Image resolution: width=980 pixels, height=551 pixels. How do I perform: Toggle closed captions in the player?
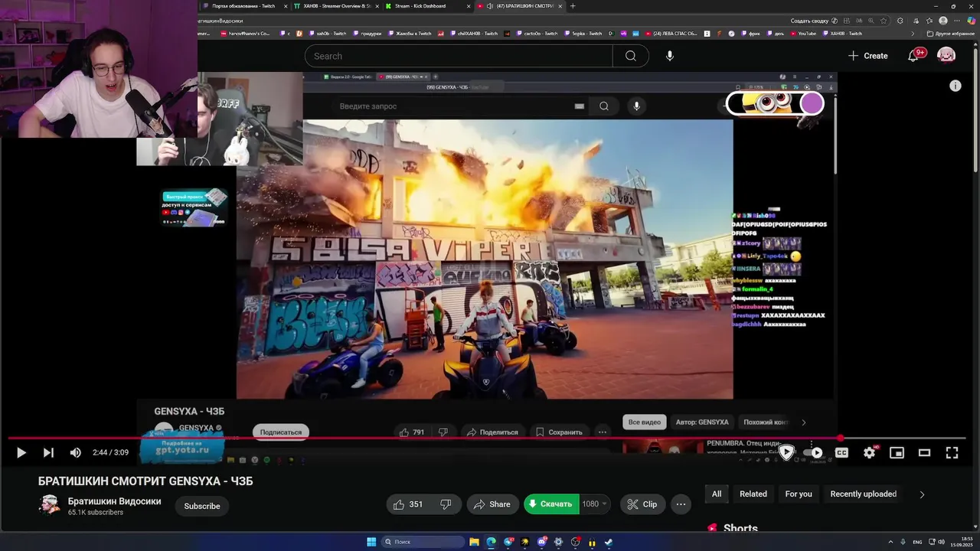click(x=841, y=452)
